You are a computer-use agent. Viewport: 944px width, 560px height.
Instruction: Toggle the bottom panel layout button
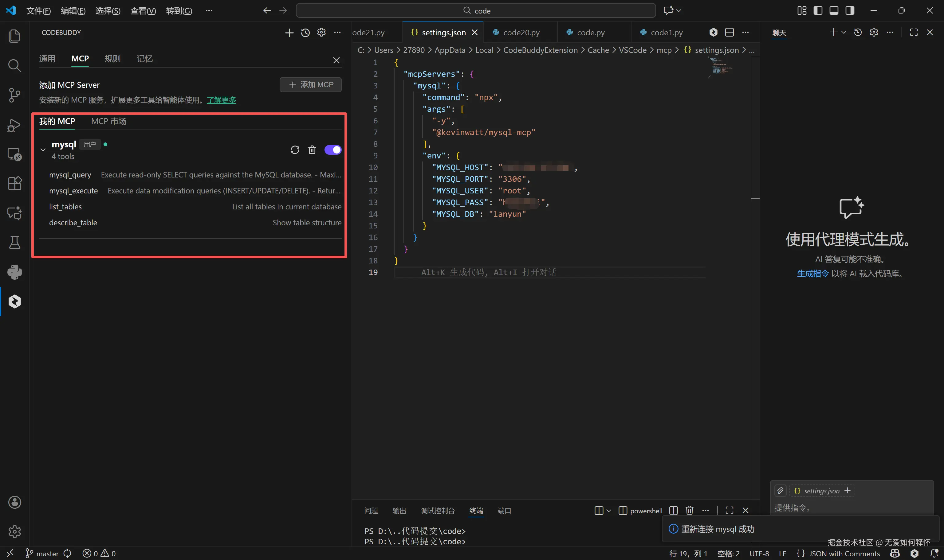coord(834,10)
